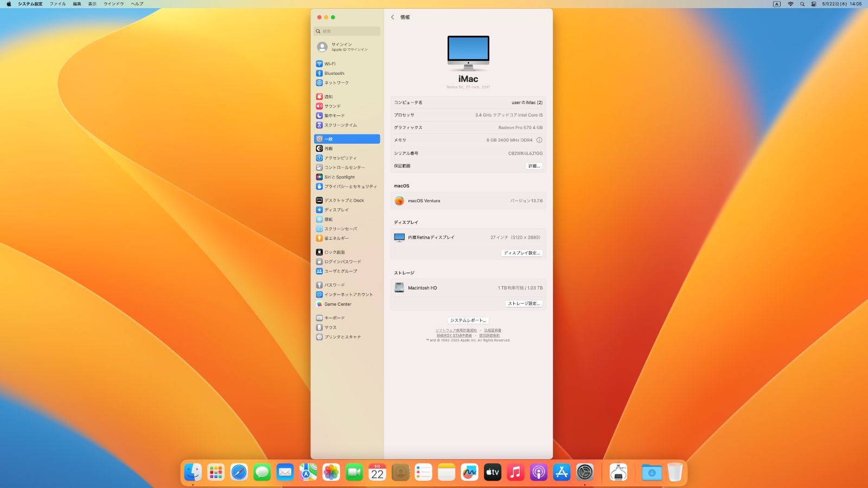The width and height of the screenshot is (868, 488).
Task: Click computer name 'userのiMac (2)'
Action: pyautogui.click(x=527, y=102)
